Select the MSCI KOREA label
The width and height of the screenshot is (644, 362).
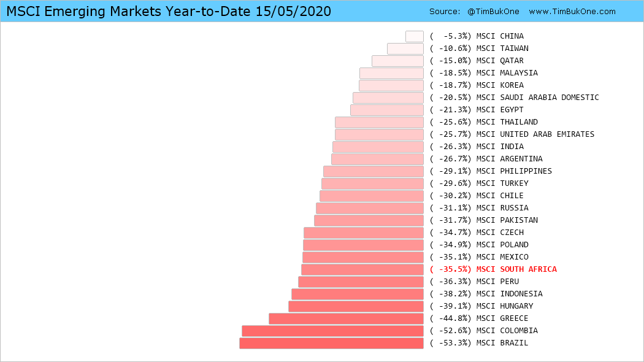[x=500, y=85]
